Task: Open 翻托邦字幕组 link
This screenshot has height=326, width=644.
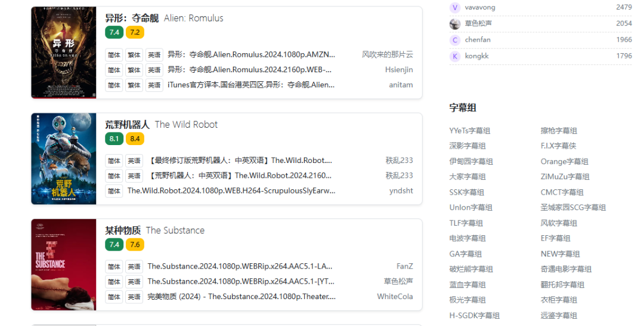Action: pyautogui.click(x=563, y=285)
